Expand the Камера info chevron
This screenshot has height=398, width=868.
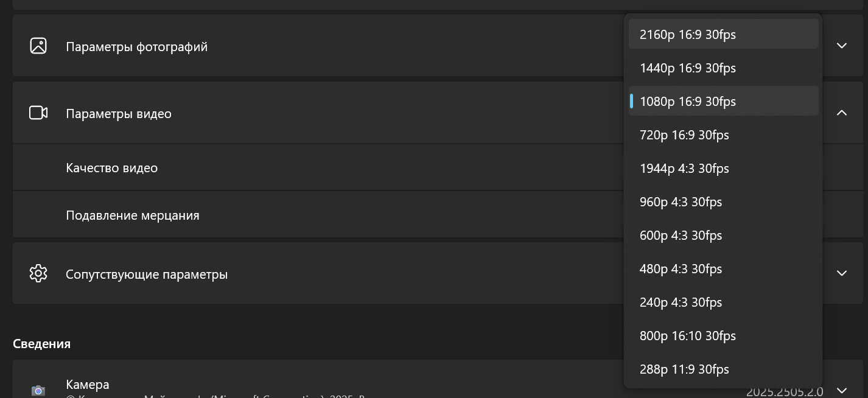(842, 390)
